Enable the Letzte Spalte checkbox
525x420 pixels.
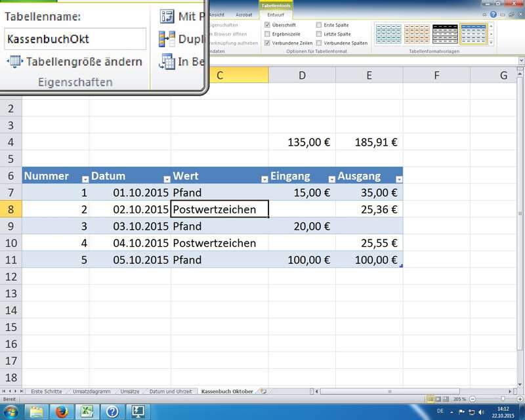point(319,34)
